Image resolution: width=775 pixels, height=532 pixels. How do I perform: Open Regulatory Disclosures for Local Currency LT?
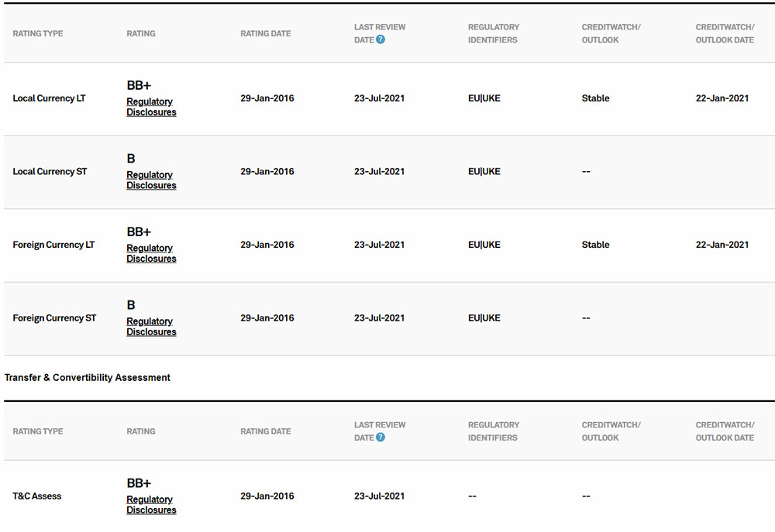pyautogui.click(x=151, y=107)
